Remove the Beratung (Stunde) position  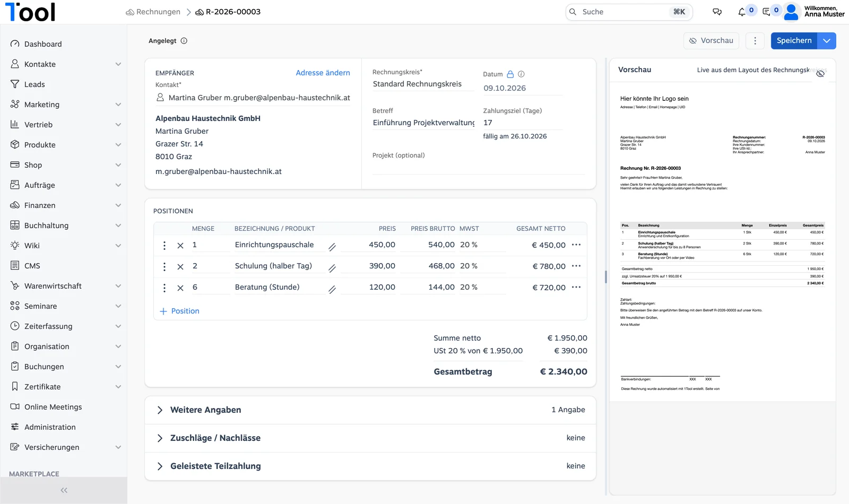[x=180, y=288]
